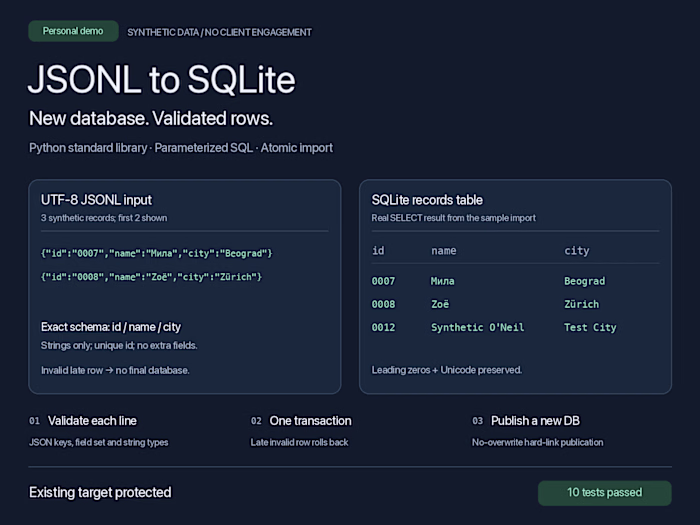Click table cell Synthetic O'Neil
The width and height of the screenshot is (700, 525).
[x=478, y=328]
